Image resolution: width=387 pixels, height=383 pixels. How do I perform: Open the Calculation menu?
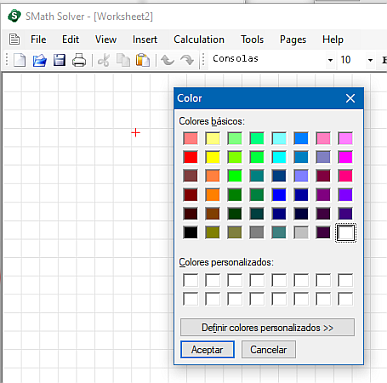pos(199,39)
